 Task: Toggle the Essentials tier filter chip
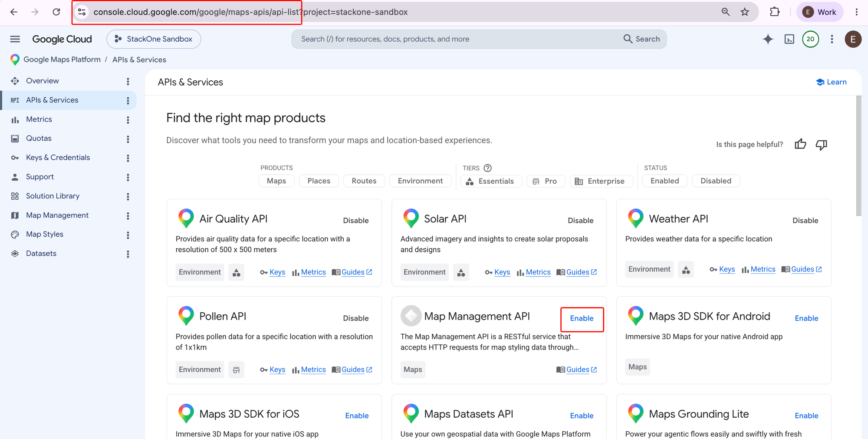(x=491, y=181)
